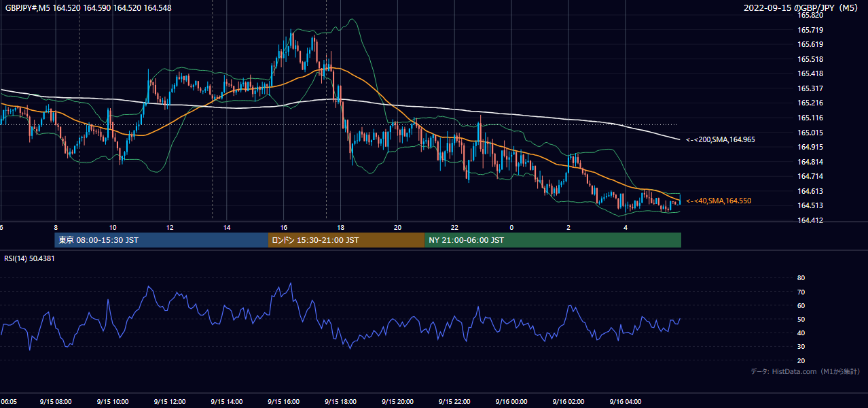Screen dimensions: 868x408
Task: Click hour tick 14 under price chart
Action: coord(227,228)
